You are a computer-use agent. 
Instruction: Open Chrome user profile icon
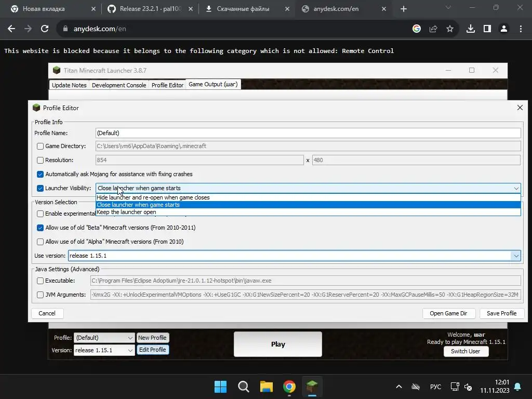tap(504, 29)
